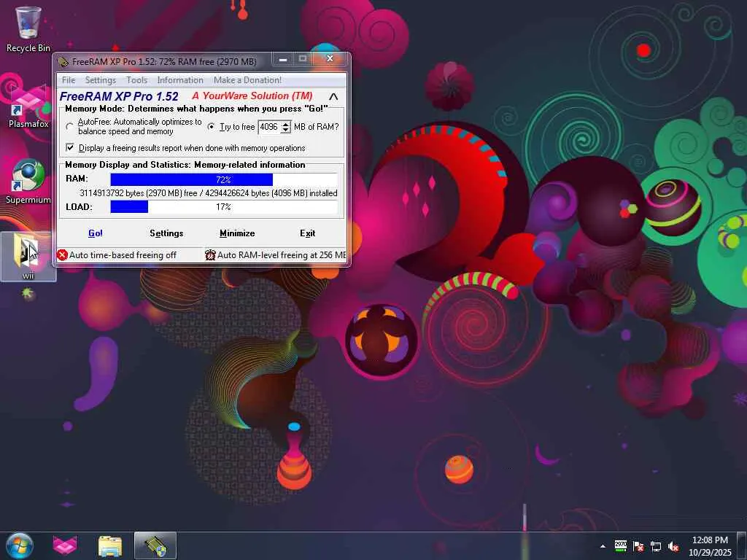Click the FreeRAM XP Pro taskbar button
The image size is (747, 560).
155,545
